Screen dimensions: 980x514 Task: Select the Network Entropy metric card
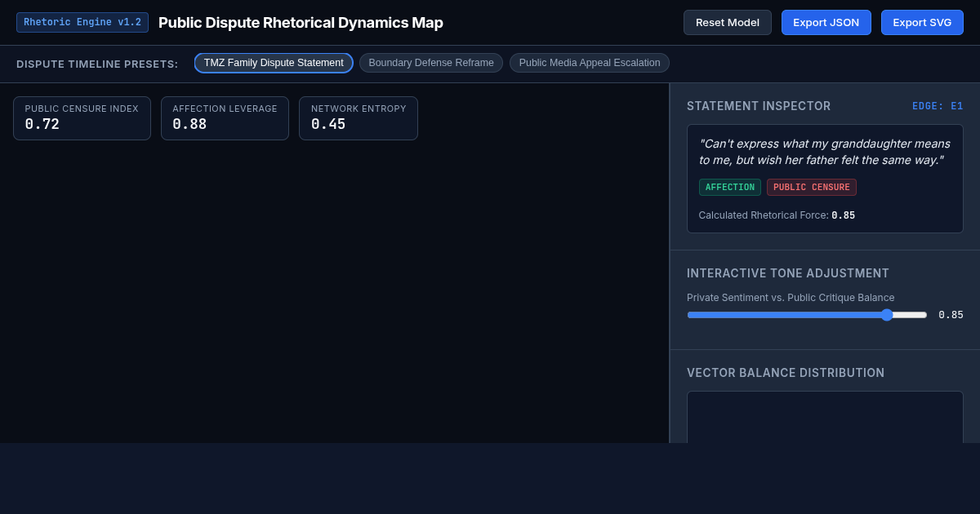(359, 118)
